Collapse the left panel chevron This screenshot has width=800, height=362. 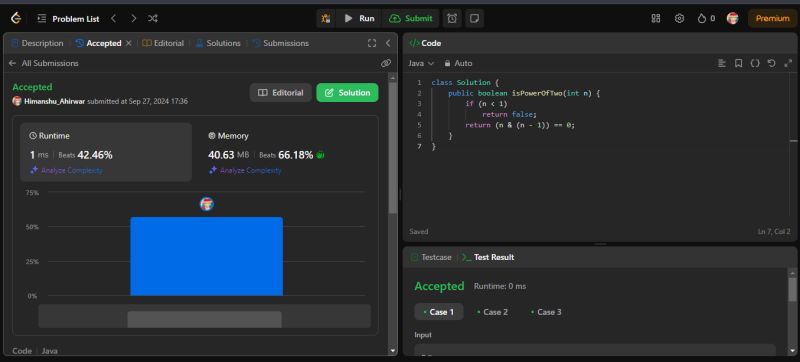point(388,43)
